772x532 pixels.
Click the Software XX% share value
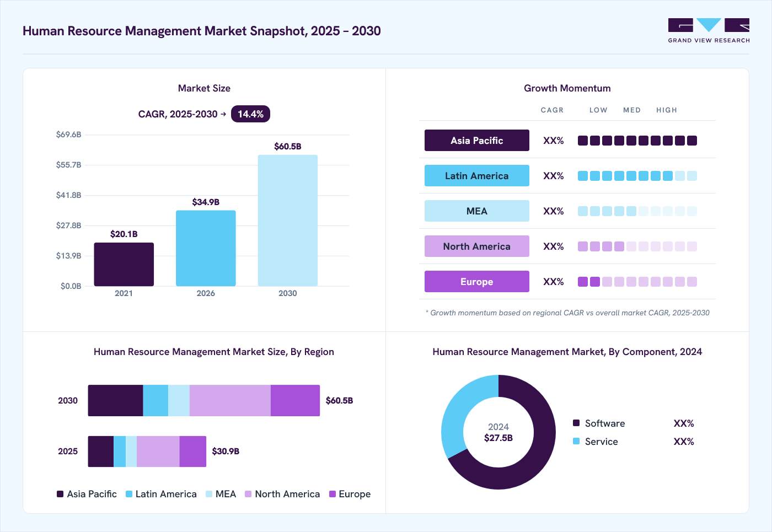pos(684,423)
